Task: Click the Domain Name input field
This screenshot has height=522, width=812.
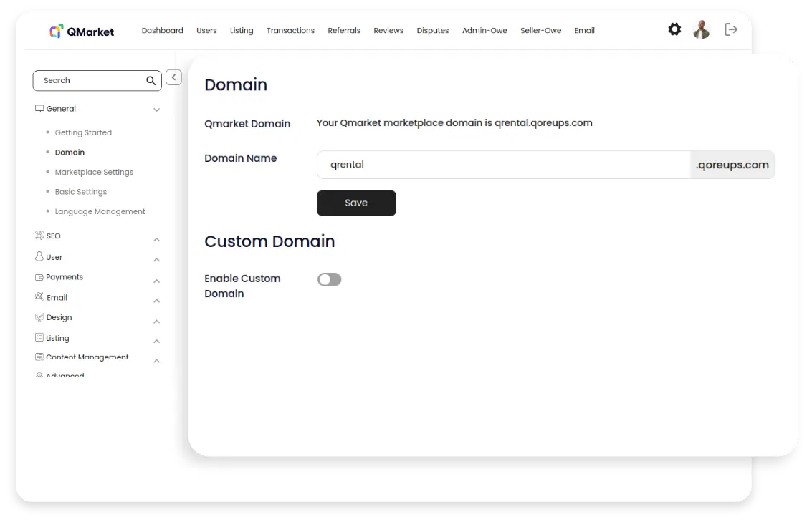Action: click(x=502, y=165)
